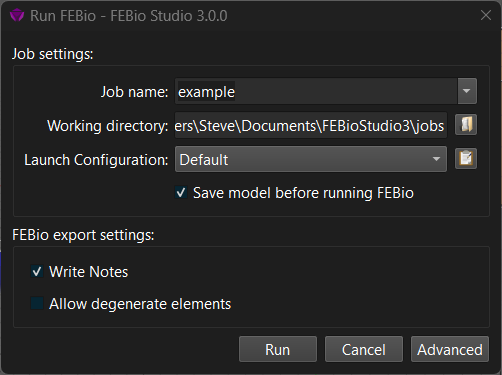Click the Run button
The image size is (502, 375).
coord(278,349)
